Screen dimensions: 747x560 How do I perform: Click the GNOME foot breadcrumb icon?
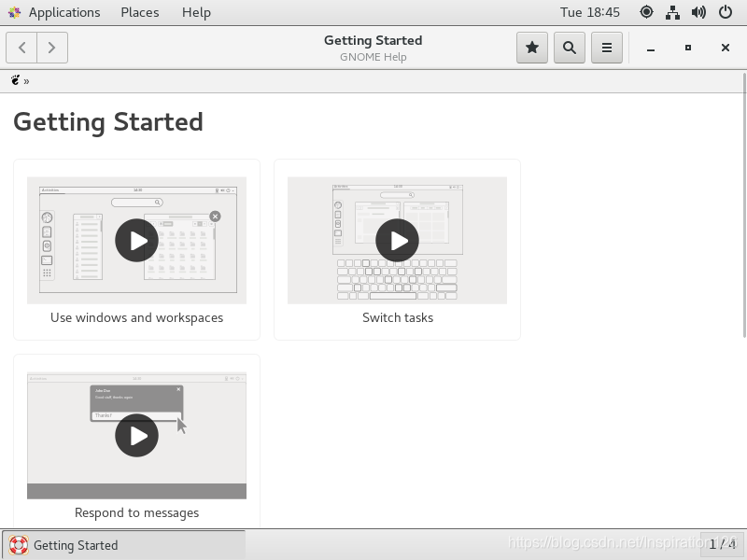(15, 80)
